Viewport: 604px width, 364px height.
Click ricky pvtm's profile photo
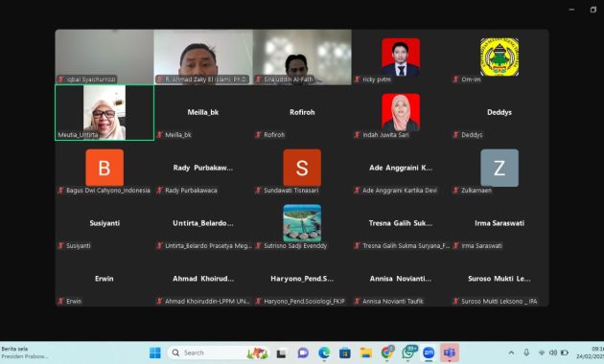coord(401,57)
